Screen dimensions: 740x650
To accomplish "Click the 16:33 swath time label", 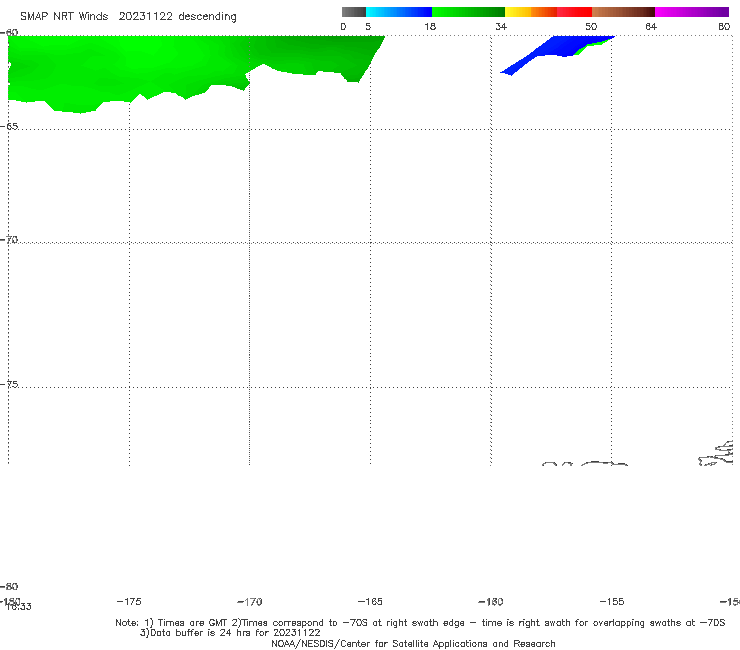I will point(19,607).
